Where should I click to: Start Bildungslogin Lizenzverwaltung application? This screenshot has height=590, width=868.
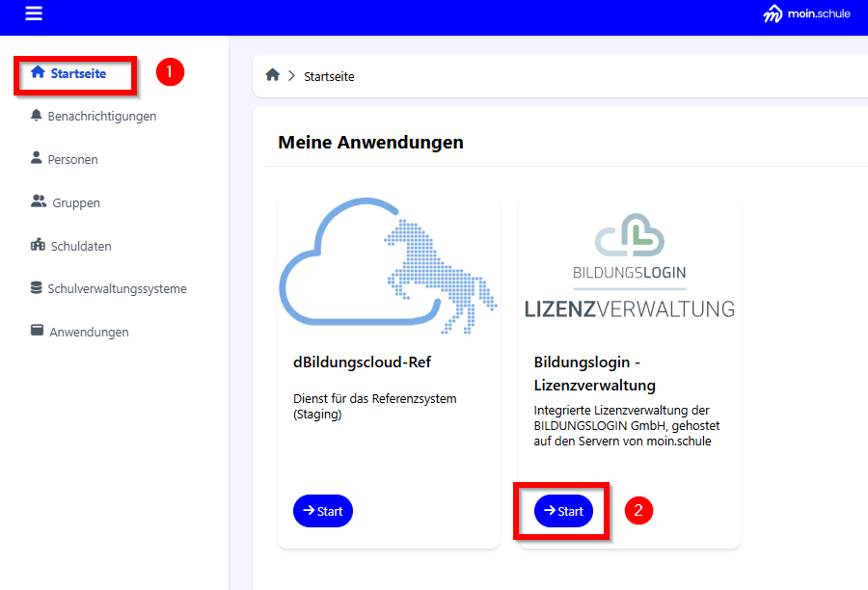564,511
